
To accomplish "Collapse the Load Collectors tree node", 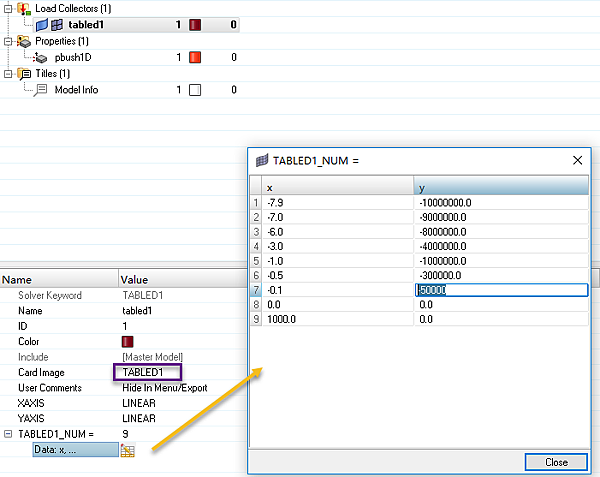I will 8,8.
